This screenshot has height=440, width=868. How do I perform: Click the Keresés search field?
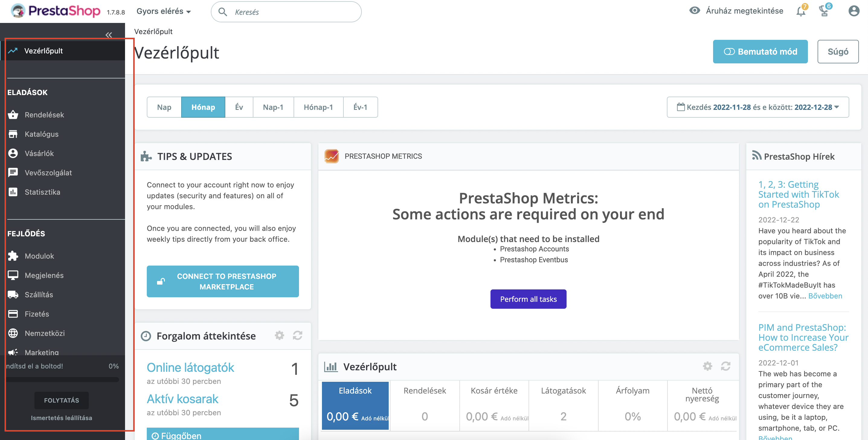point(286,12)
